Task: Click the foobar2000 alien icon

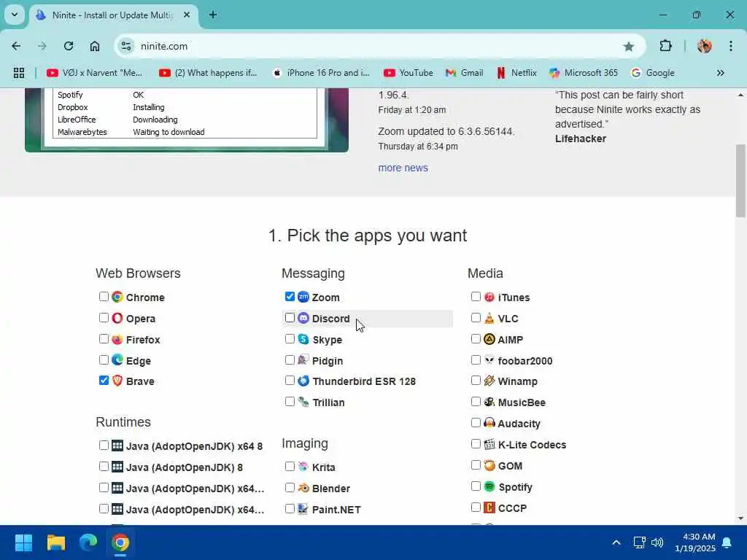Action: click(489, 360)
